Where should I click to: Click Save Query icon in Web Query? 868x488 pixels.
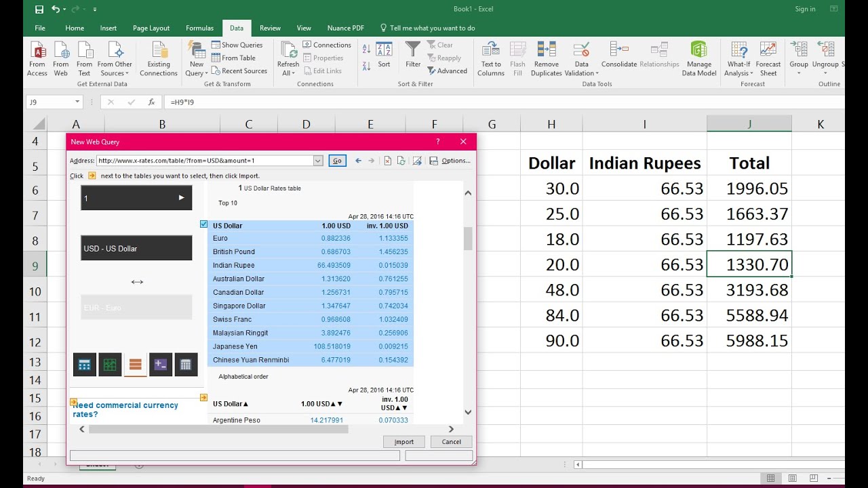(x=433, y=161)
